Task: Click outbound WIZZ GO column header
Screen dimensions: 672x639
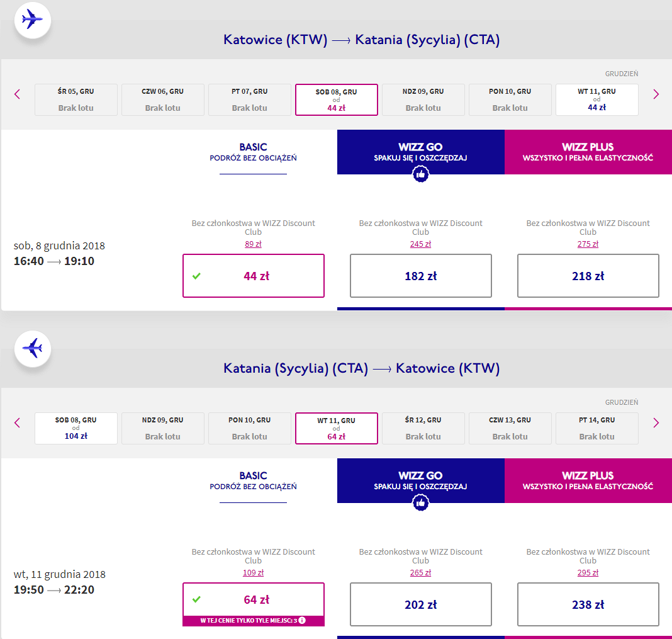Action: 420,152
